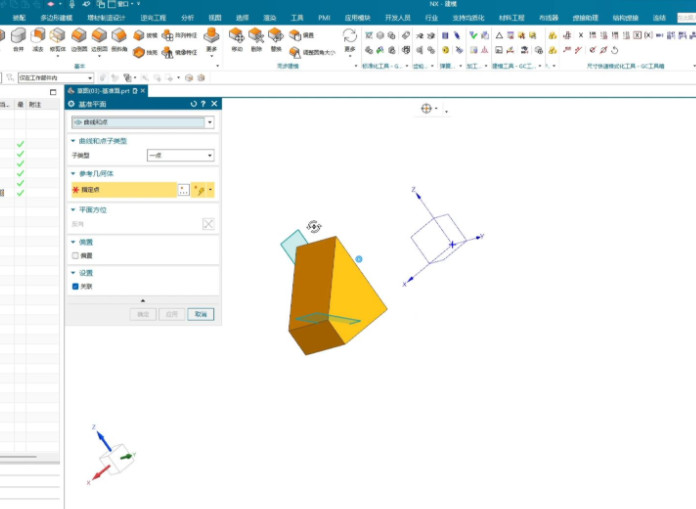Uncheck the 关联 (Associative) checkbox
696x509 pixels.
point(75,287)
